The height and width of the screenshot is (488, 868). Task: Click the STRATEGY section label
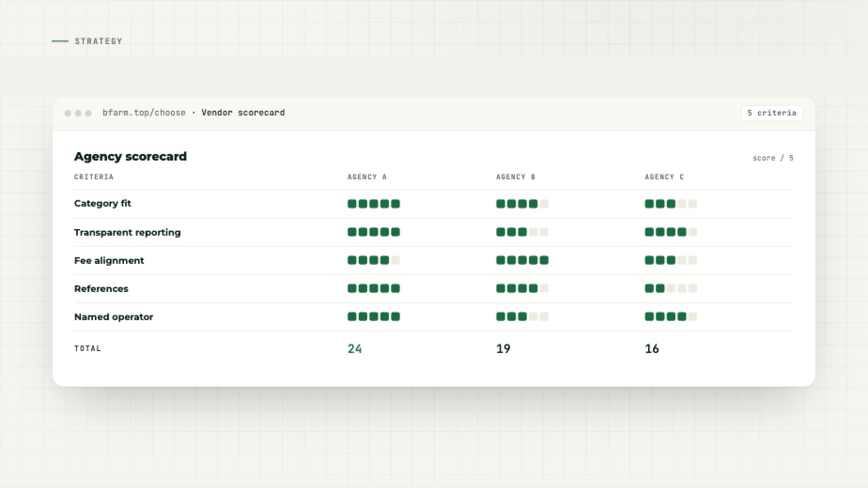(x=99, y=41)
